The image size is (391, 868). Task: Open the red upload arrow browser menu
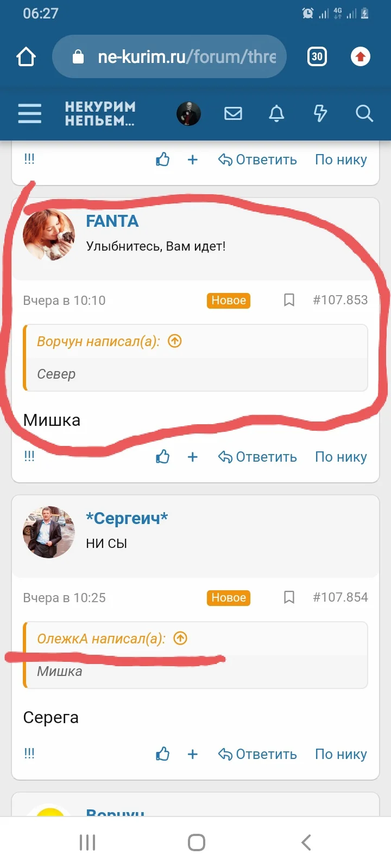(361, 56)
